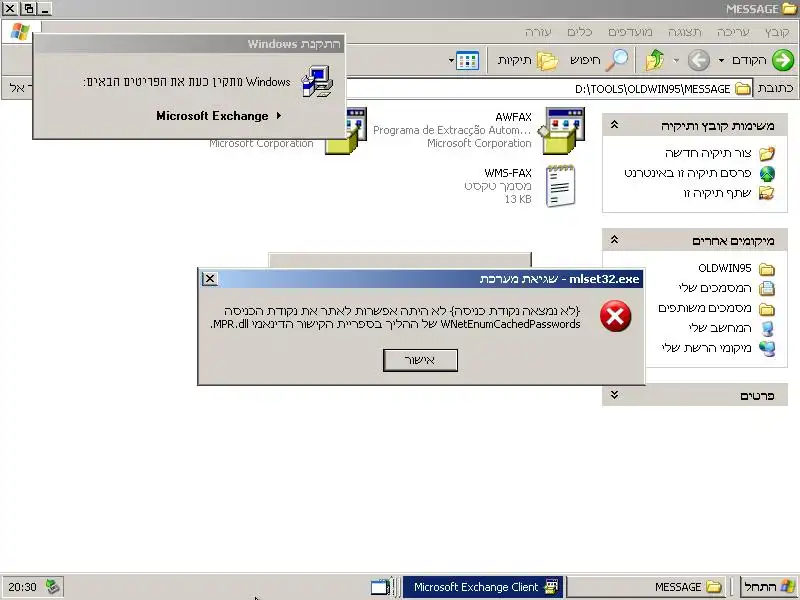
Task: Expand the Details (פרטים) section
Action: [x=615, y=395]
